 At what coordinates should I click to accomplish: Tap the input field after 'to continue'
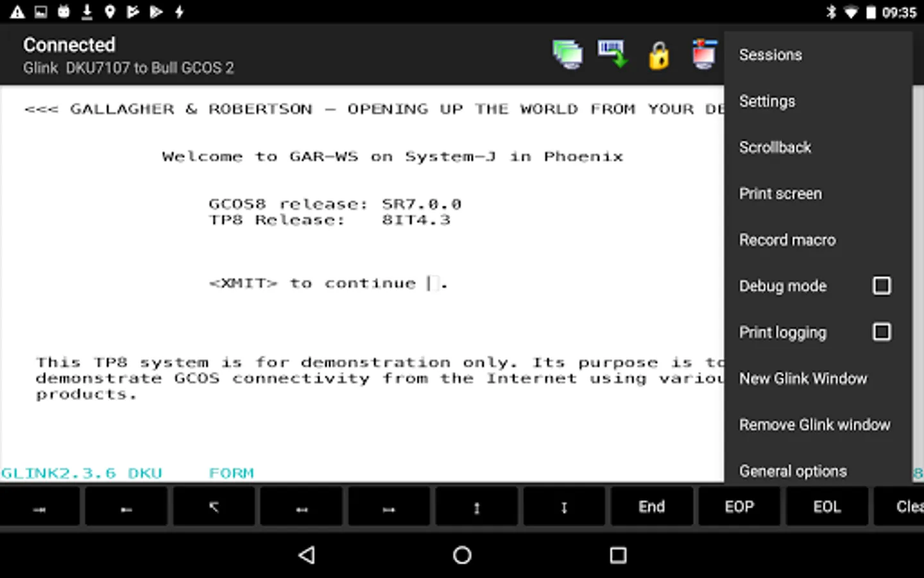(x=433, y=283)
